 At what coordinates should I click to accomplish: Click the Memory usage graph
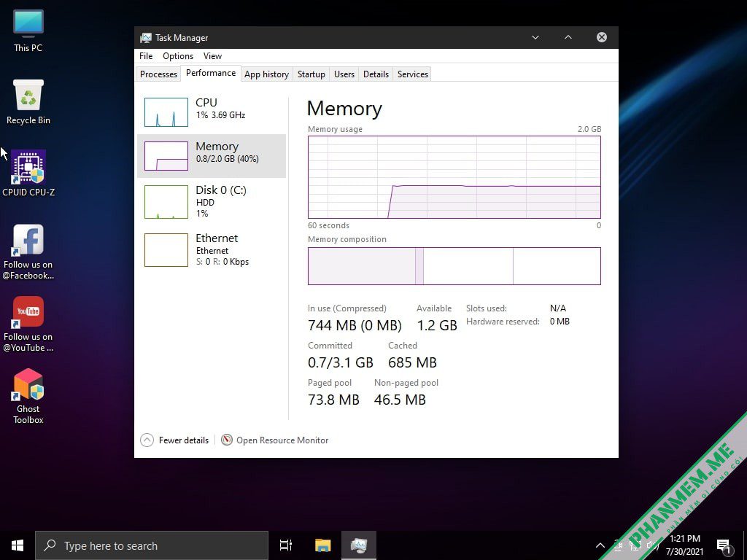[454, 177]
